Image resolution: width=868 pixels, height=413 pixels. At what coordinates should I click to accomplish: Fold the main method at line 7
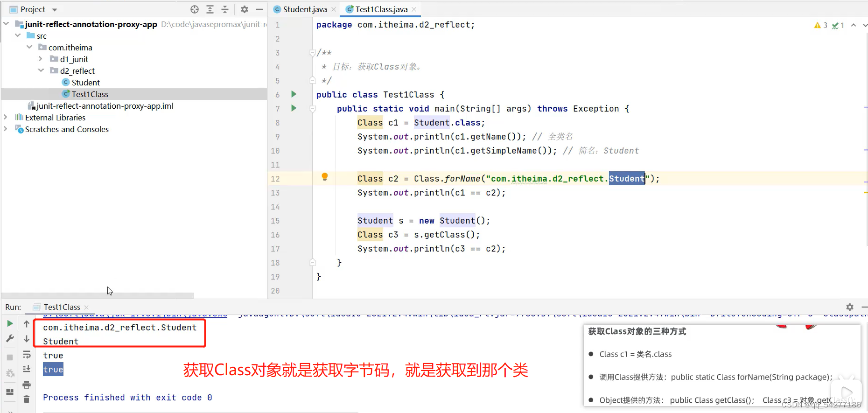[313, 109]
